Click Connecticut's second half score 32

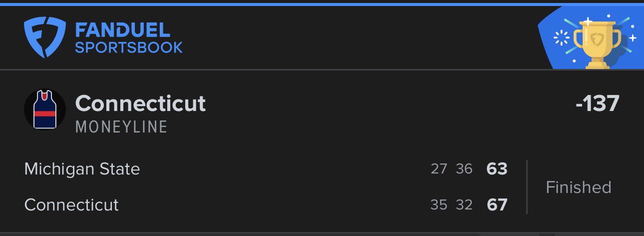pos(464,204)
